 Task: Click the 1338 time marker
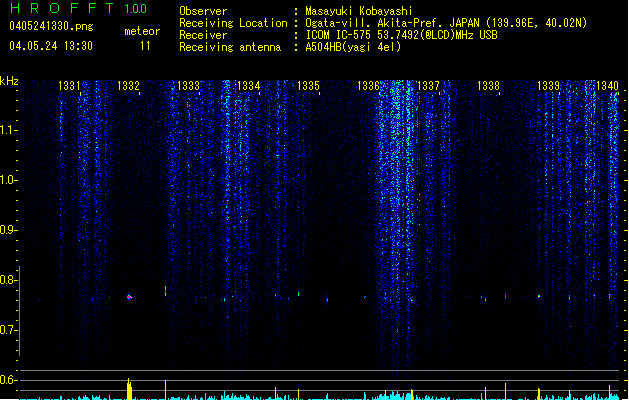click(488, 86)
